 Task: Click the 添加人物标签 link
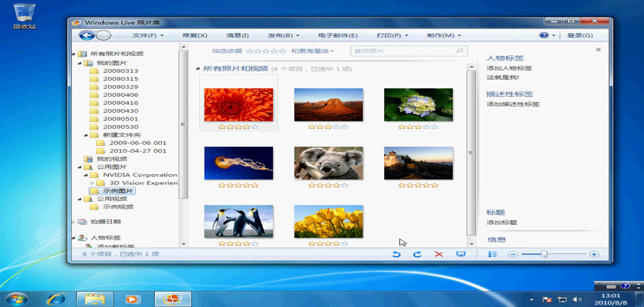(509, 68)
